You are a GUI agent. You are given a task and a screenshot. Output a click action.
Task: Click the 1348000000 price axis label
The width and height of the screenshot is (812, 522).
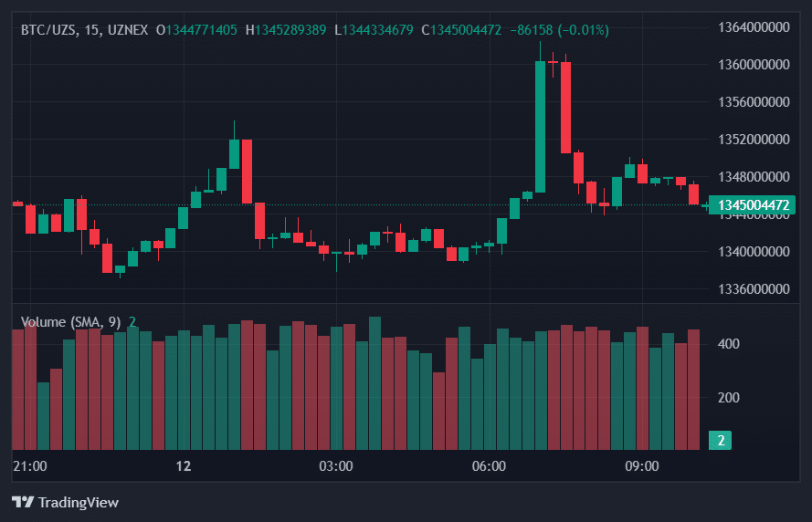(x=754, y=176)
